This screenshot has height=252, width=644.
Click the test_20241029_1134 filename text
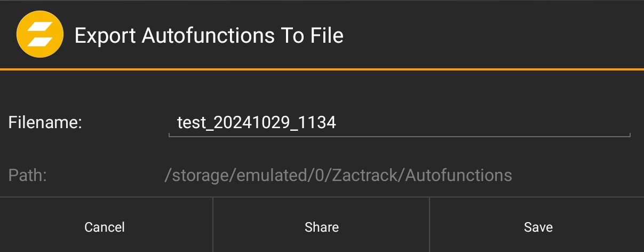(x=257, y=123)
